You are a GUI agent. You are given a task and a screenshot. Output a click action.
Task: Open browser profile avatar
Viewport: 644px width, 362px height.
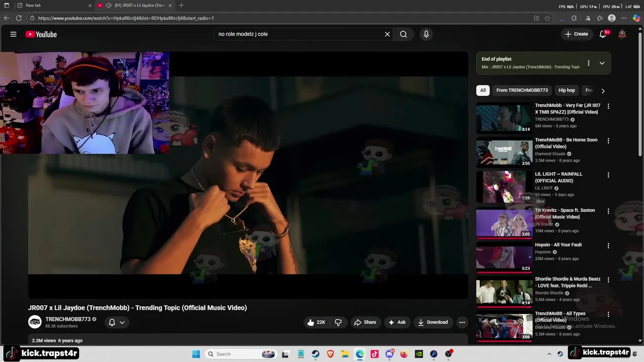pos(612,18)
